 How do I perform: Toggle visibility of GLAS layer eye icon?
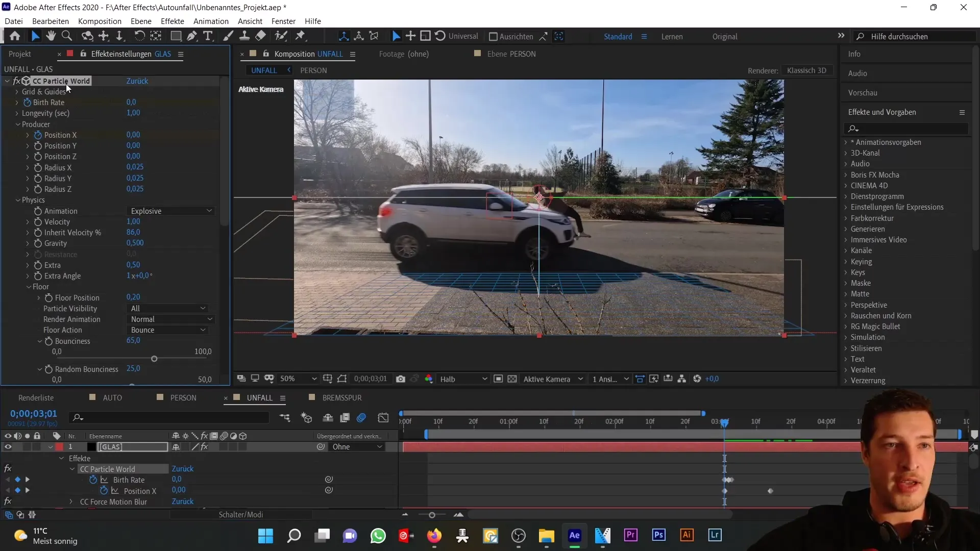point(8,447)
